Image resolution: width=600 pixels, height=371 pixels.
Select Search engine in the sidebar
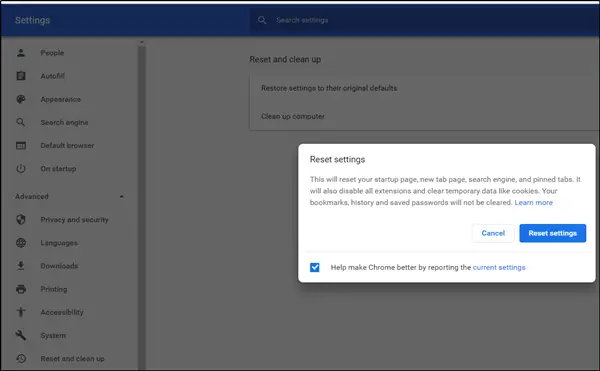click(64, 122)
